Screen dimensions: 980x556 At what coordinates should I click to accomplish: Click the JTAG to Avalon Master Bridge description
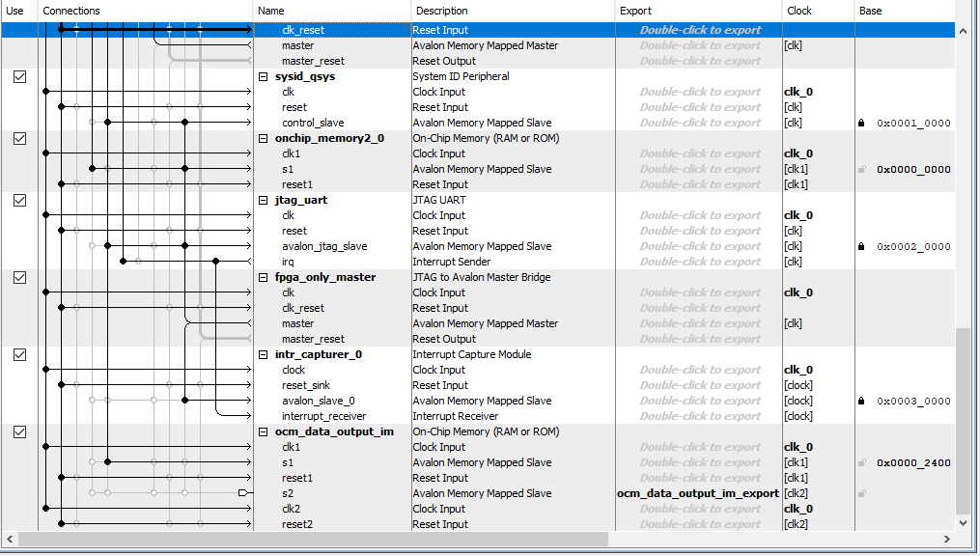[481, 277]
